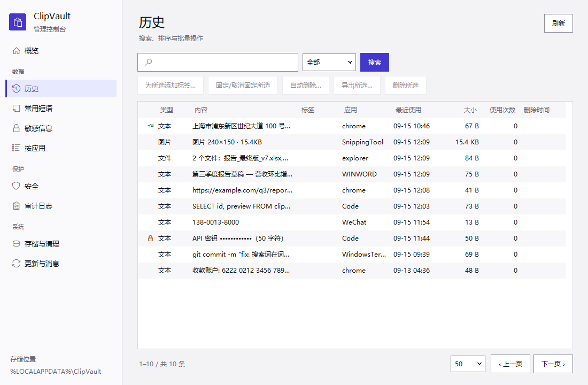Image resolution: width=588 pixels, height=385 pixels.
Task: Select the row 138-0013-8000
Action: pyautogui.click(x=352, y=222)
